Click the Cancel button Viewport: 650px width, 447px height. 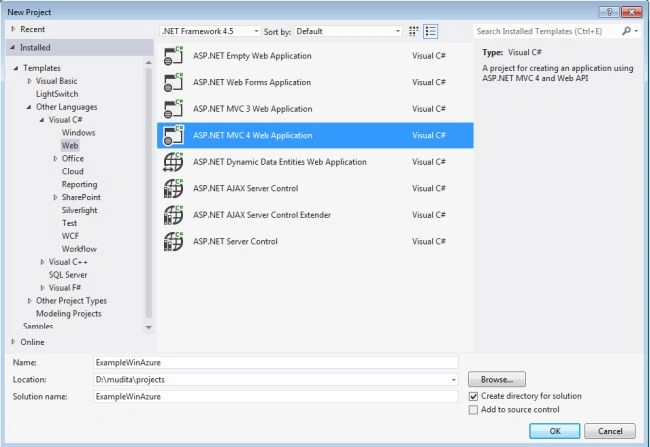coord(610,431)
